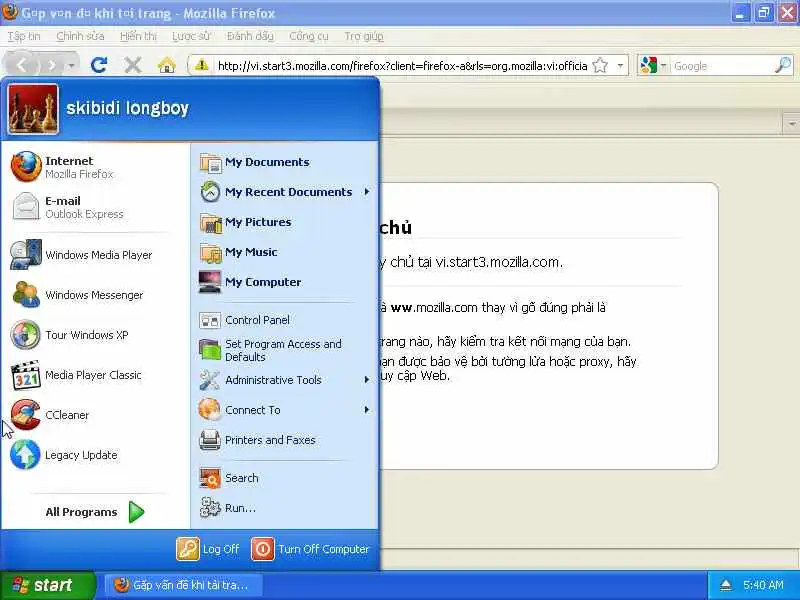
Task: Open Set Program Access and Defaults
Action: [284, 350]
